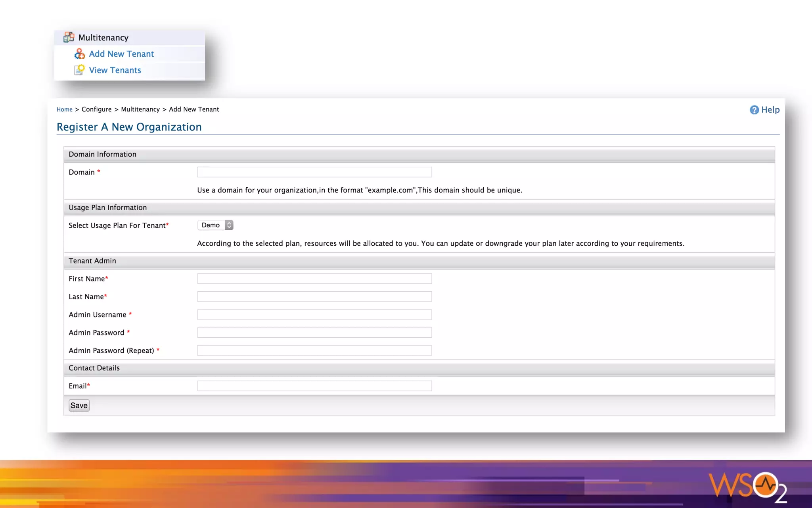The height and width of the screenshot is (508, 812).
Task: Open the Add New Tenant link
Action: click(121, 54)
